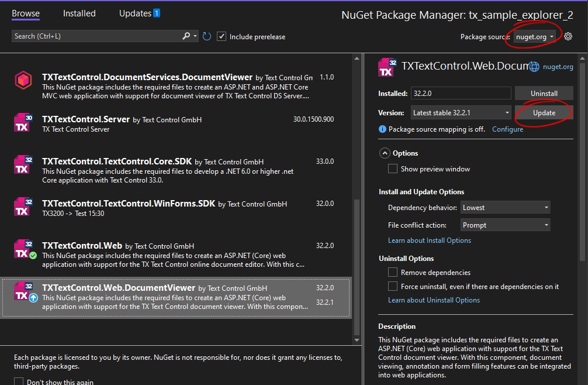Switch to the Installed tab
Viewport: 588px width, 385px height.
coord(79,13)
